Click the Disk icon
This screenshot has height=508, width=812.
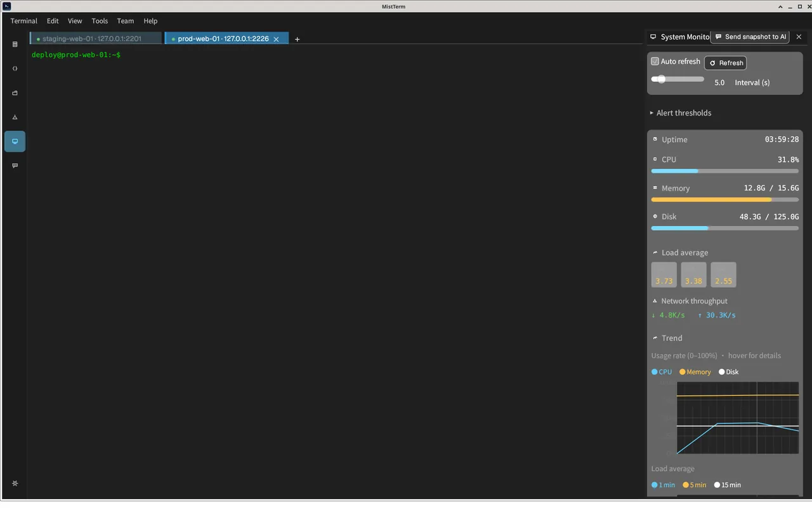coord(655,217)
